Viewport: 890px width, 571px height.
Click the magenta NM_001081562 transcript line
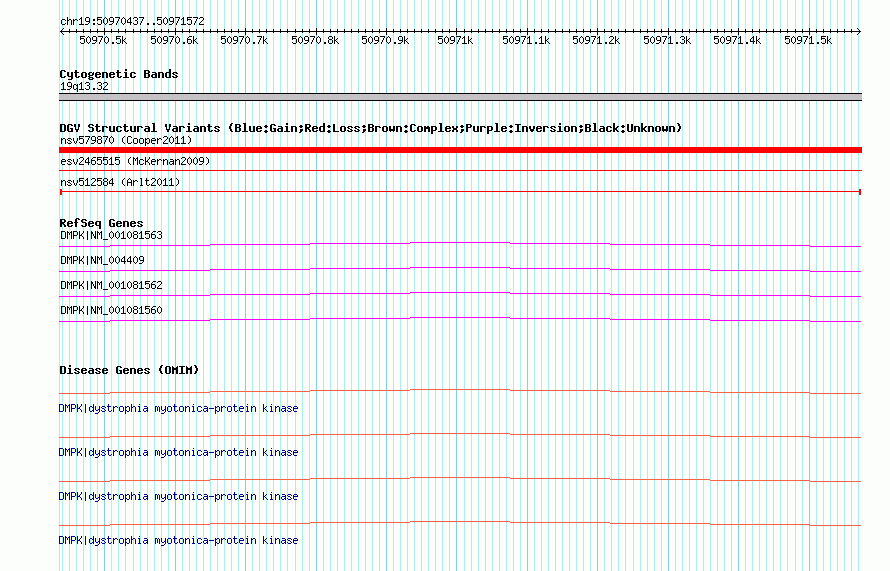pyautogui.click(x=460, y=295)
